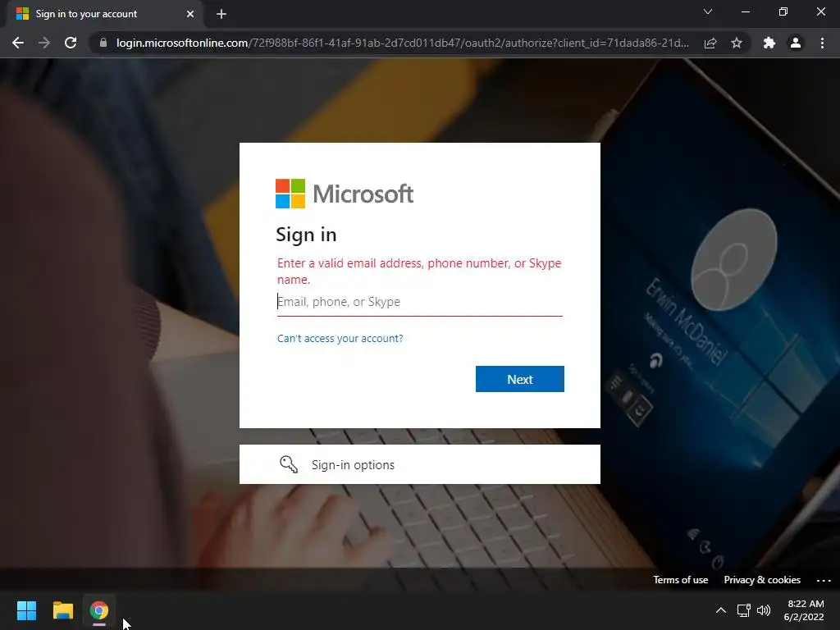Viewport: 840px width, 630px height.
Task: Open the clock showing 8:22 AM
Action: pyautogui.click(x=804, y=610)
